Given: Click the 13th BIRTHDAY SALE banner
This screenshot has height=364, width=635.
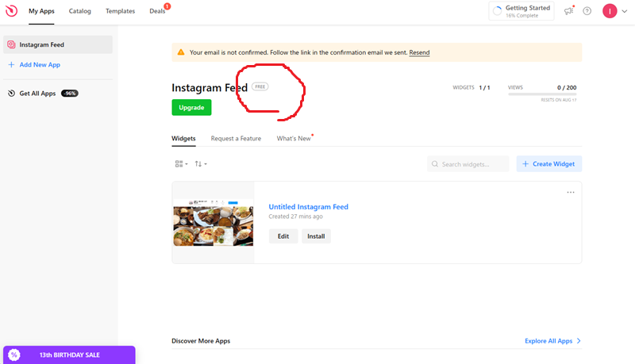Looking at the screenshot, I should [x=69, y=355].
